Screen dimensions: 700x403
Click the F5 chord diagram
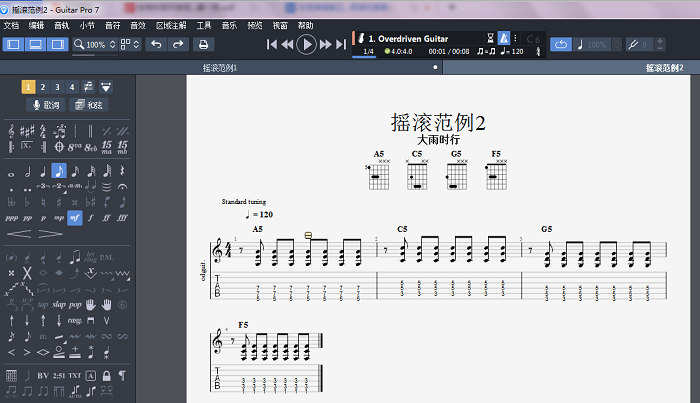coord(496,170)
